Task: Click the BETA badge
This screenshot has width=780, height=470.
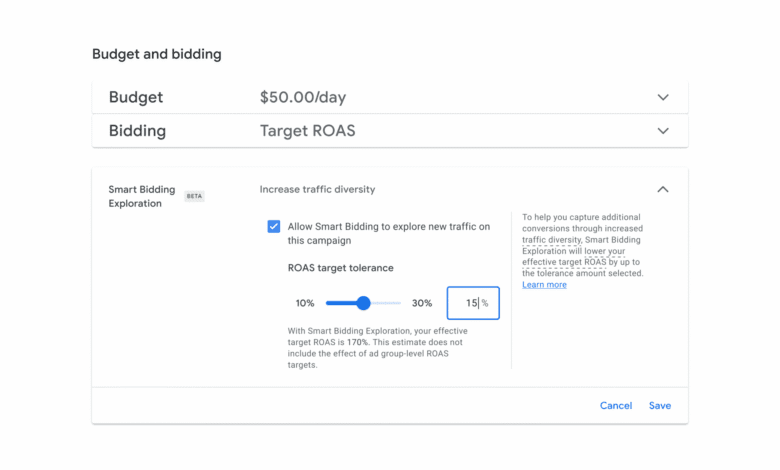Action: 194,196
